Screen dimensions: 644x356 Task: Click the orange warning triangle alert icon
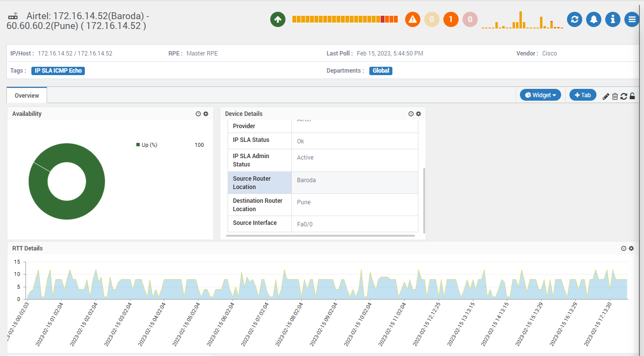click(413, 20)
